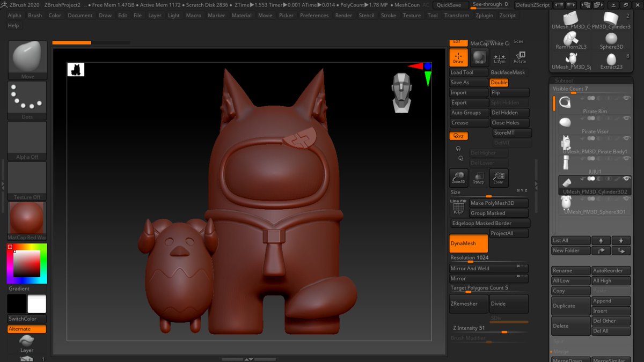Screen dimensions: 644x362
Task: Select the Rotate mode icon
Action: (519, 57)
